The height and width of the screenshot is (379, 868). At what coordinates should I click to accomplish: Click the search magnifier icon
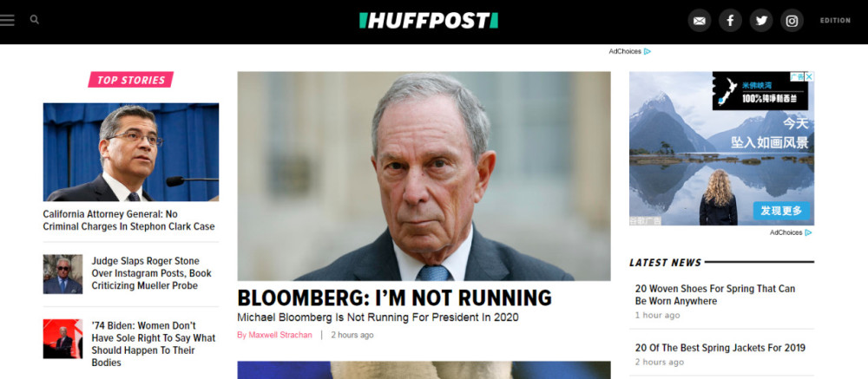pos(35,20)
